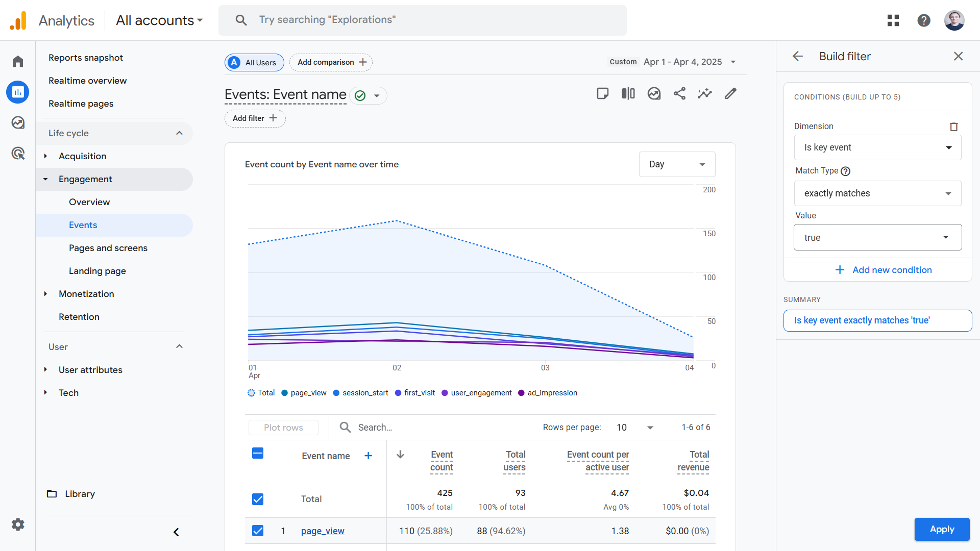
Task: Open Admin settings via the gear icon
Action: coord(17,524)
